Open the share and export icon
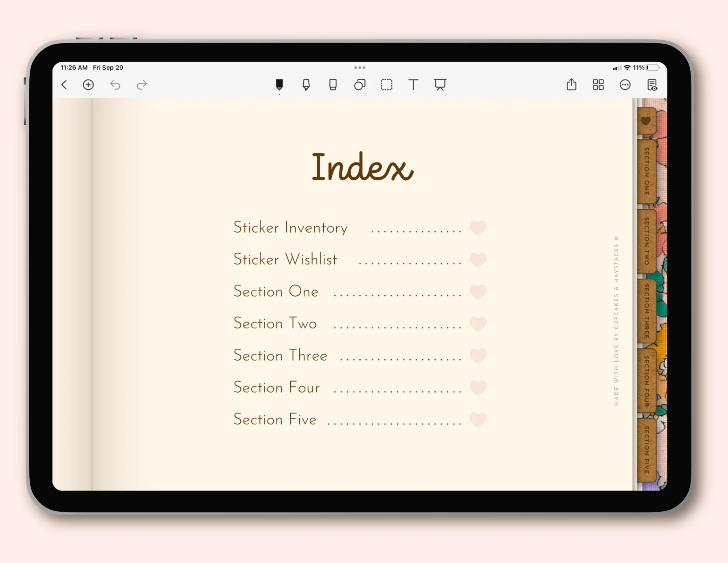728x563 pixels. [x=572, y=84]
